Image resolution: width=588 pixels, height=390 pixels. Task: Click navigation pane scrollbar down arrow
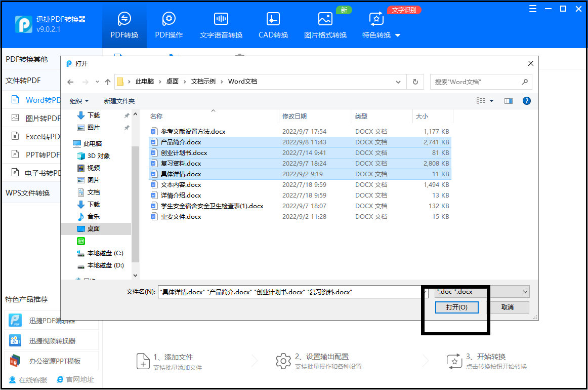[136, 276]
